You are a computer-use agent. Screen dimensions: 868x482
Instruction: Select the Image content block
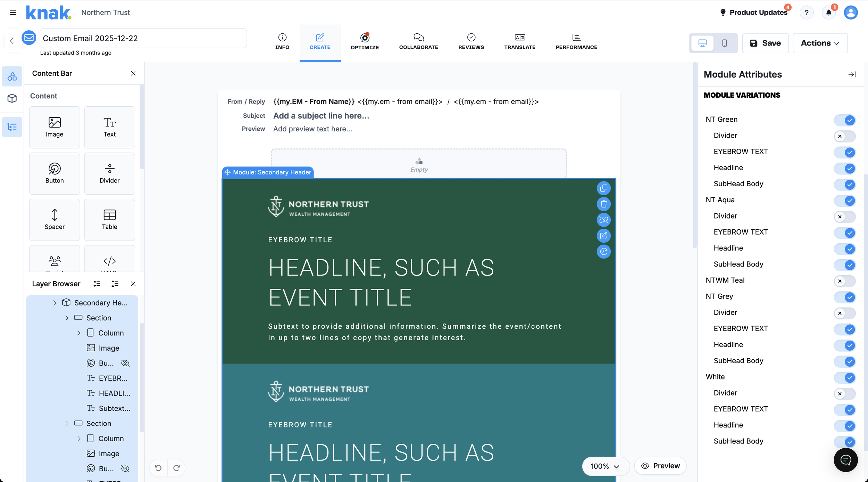[x=55, y=127]
